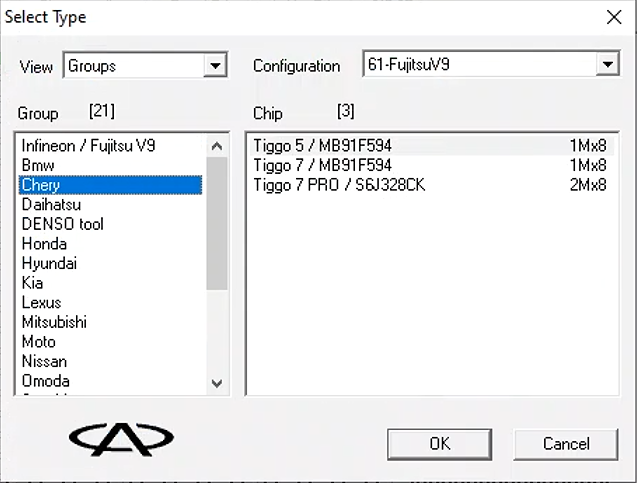Image resolution: width=637 pixels, height=483 pixels.
Task: Click group list scroll down arrow
Action: 217,383
